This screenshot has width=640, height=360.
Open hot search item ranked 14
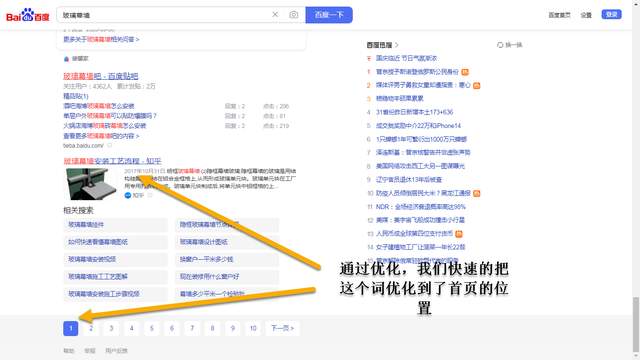tap(420, 247)
